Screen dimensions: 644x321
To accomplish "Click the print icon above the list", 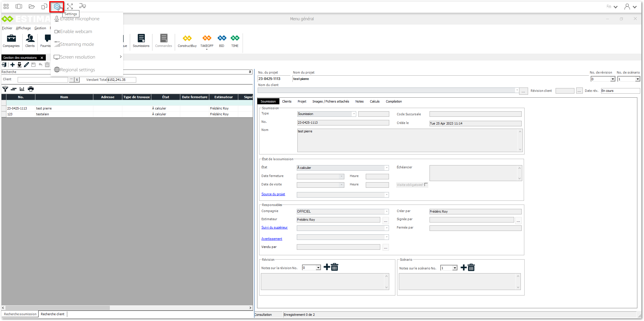I will pos(31,89).
